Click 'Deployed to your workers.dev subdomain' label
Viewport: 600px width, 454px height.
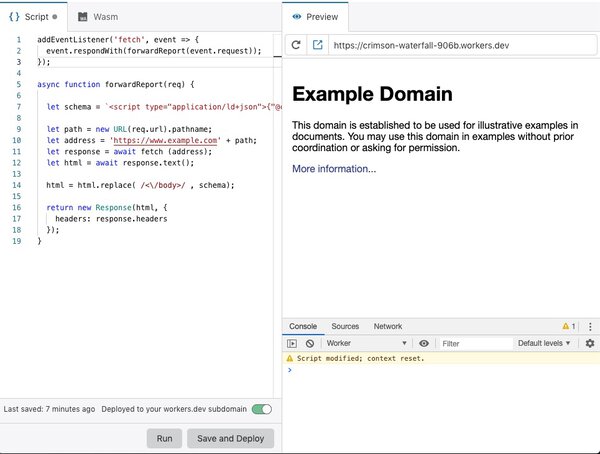click(174, 409)
